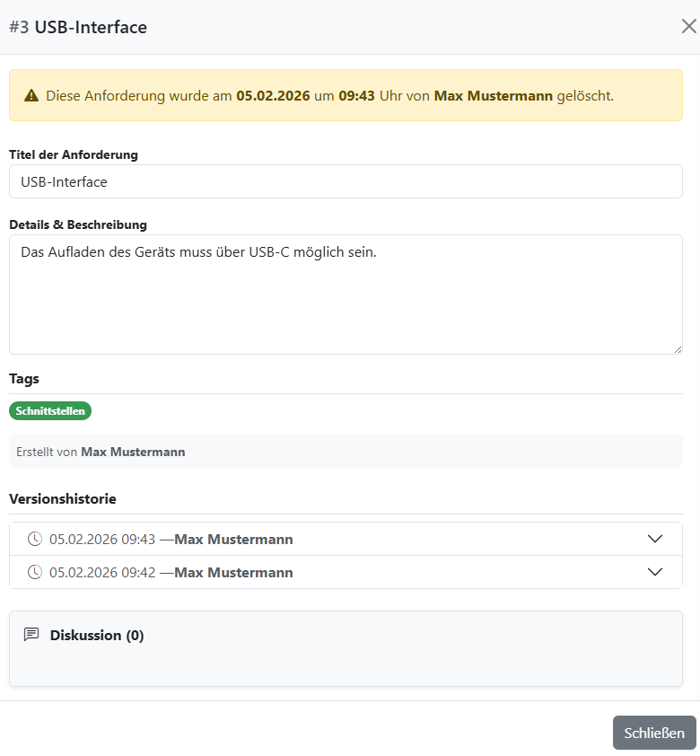Click the speech bubble icon next to Diskussion

32,634
